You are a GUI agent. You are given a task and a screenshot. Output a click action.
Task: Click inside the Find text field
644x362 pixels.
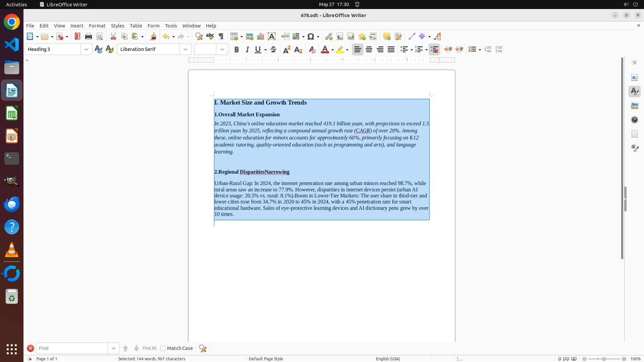pos(72,348)
